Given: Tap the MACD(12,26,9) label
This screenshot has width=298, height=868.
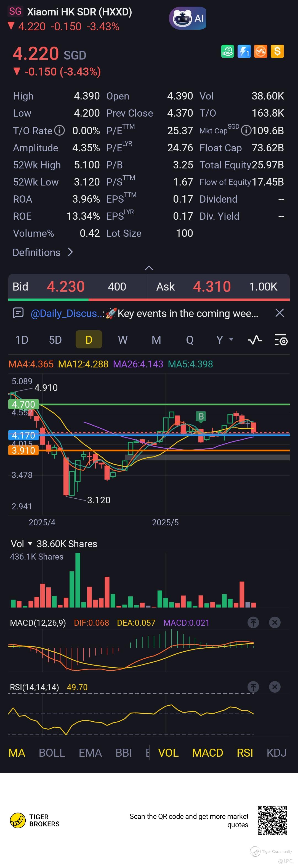Looking at the screenshot, I should [x=38, y=623].
